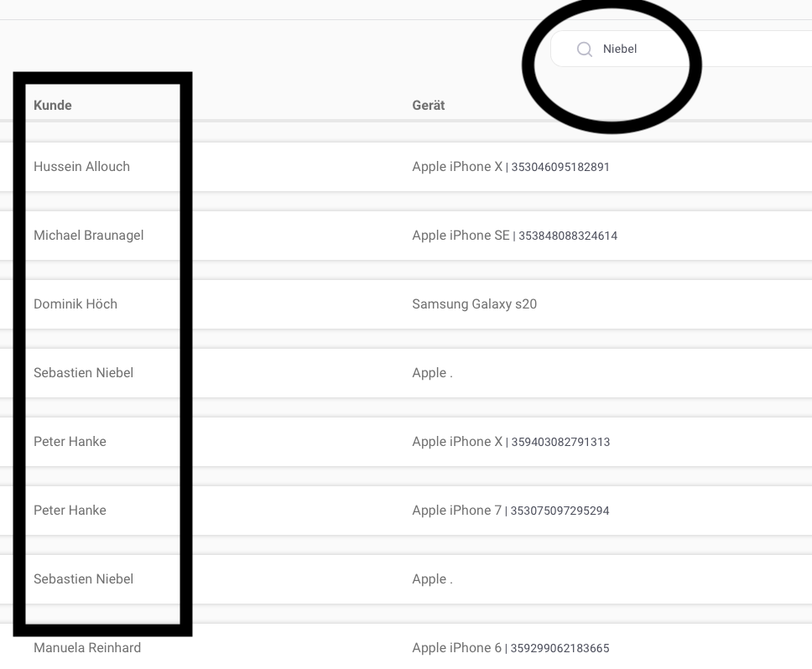This screenshot has width=812, height=669.
Task: Open the Apple iPhone 7 device entry
Action: [457, 511]
